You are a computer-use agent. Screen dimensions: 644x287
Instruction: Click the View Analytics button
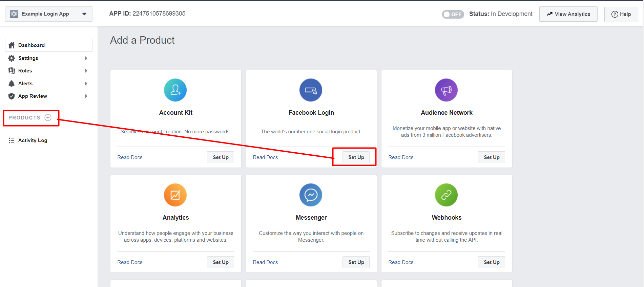pyautogui.click(x=568, y=14)
